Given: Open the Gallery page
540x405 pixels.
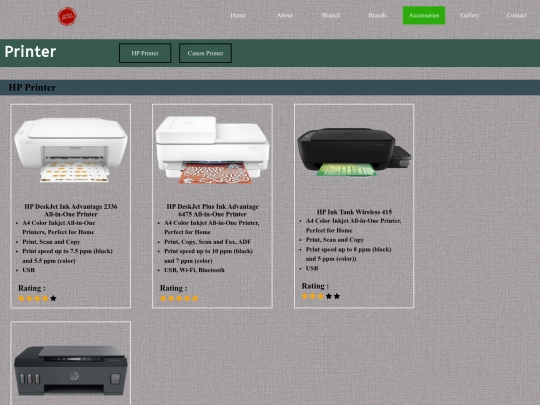Looking at the screenshot, I should pyautogui.click(x=470, y=15).
